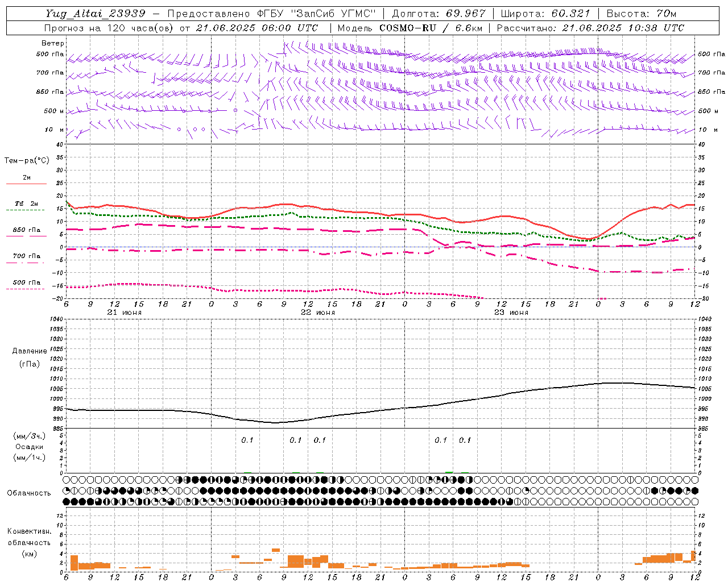Click the 700 гПа temperature legend entry

[27, 256]
